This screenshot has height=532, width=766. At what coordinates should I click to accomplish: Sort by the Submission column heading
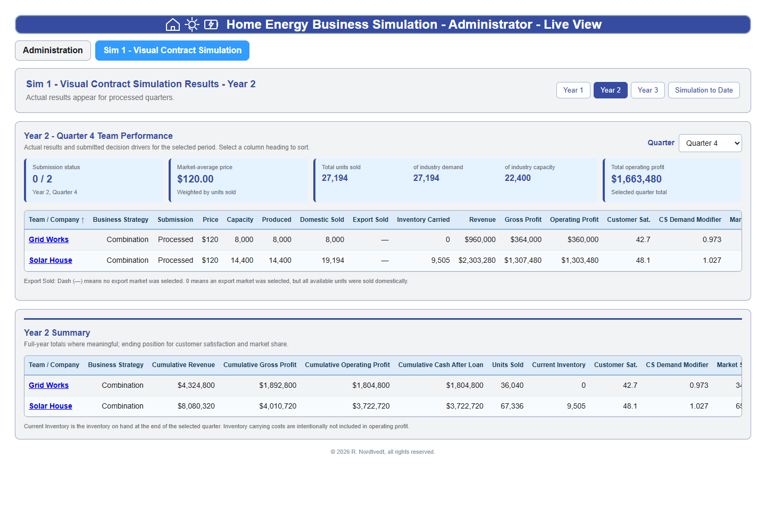click(x=175, y=220)
